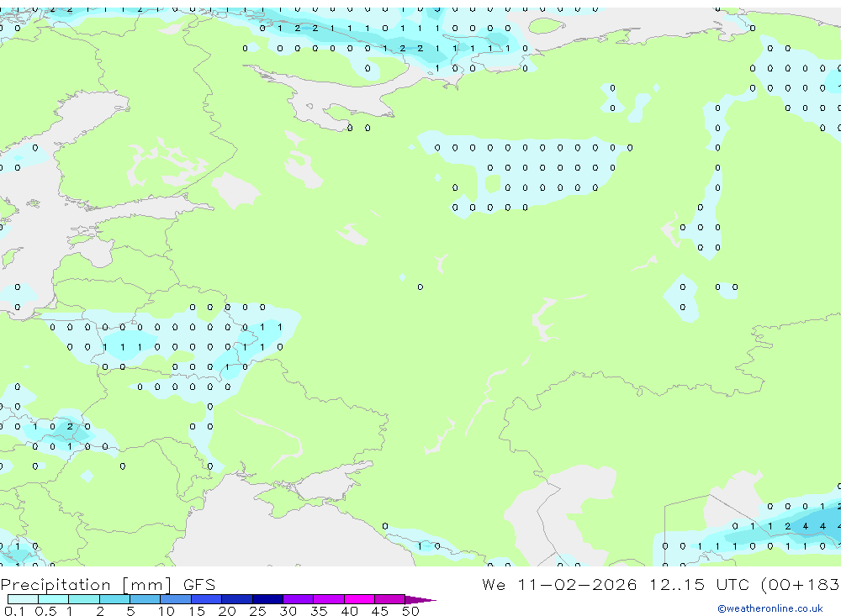Click the 25–30 mm navy legend swatch
Image resolution: width=841 pixels, height=616 pixels.
click(267, 599)
